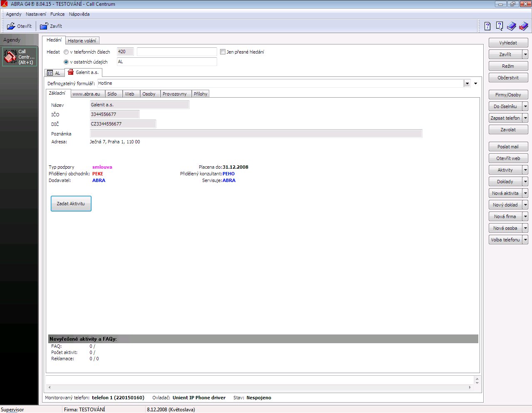The image size is (532, 413).
Task: Click the Občerstvit button
Action: [508, 78]
